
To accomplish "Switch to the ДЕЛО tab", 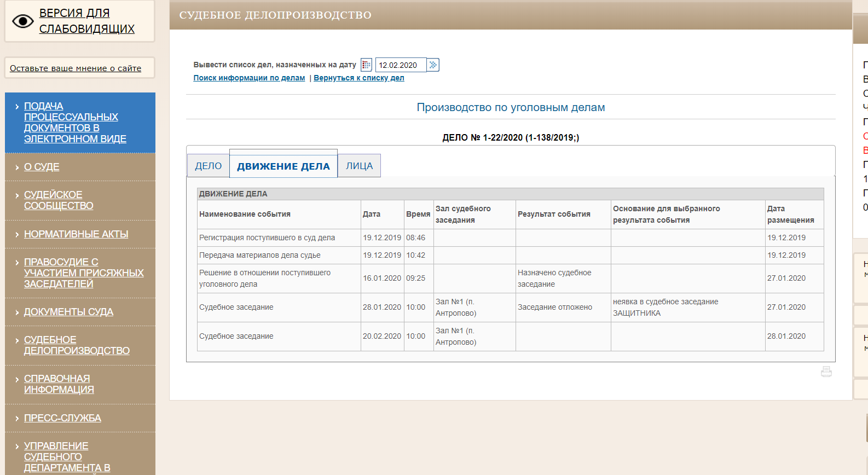I will (209, 166).
